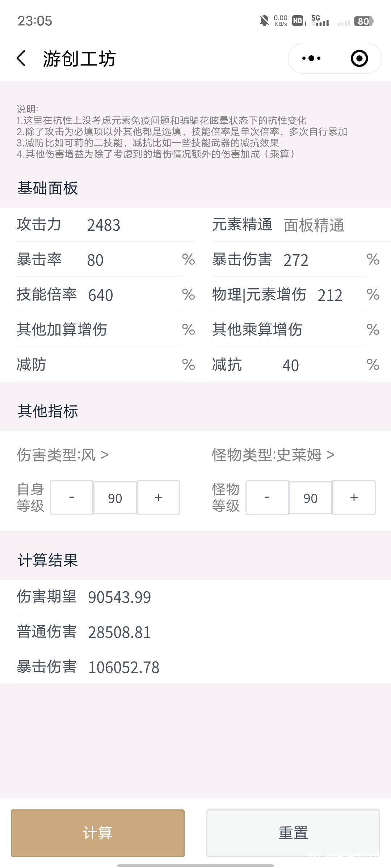Open the three-dot more options menu
Viewport: 391px width, 868px height.
(311, 58)
